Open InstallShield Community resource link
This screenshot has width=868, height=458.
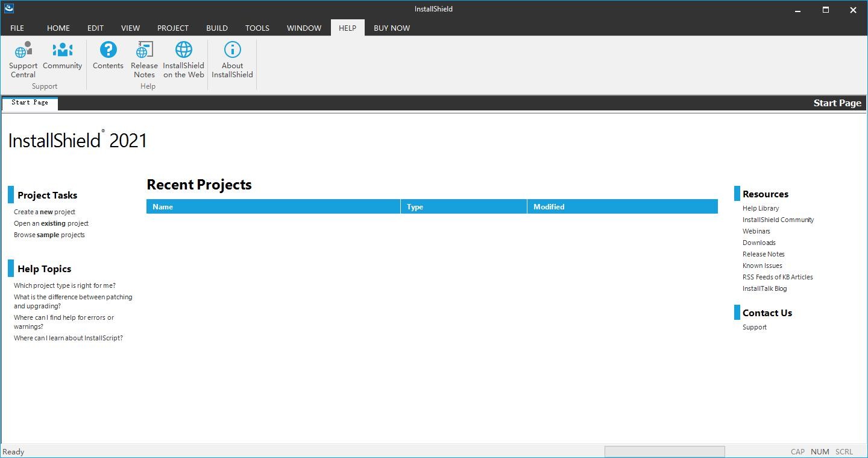[778, 220]
